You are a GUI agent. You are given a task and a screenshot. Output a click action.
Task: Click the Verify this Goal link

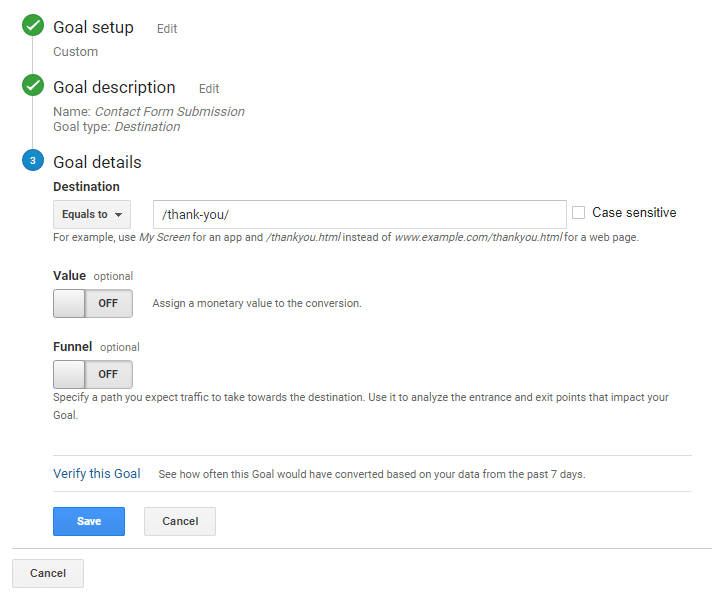(x=97, y=474)
